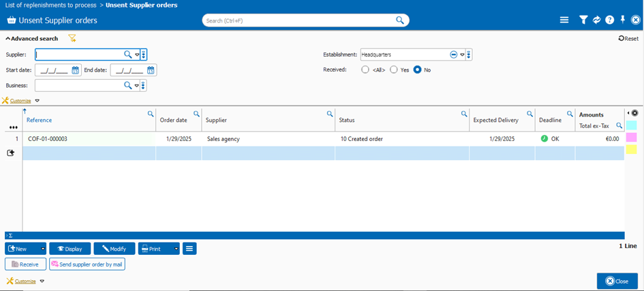Click the Search (Ctrl+F) input field
Viewport: 644px width, 291px height.
point(300,20)
